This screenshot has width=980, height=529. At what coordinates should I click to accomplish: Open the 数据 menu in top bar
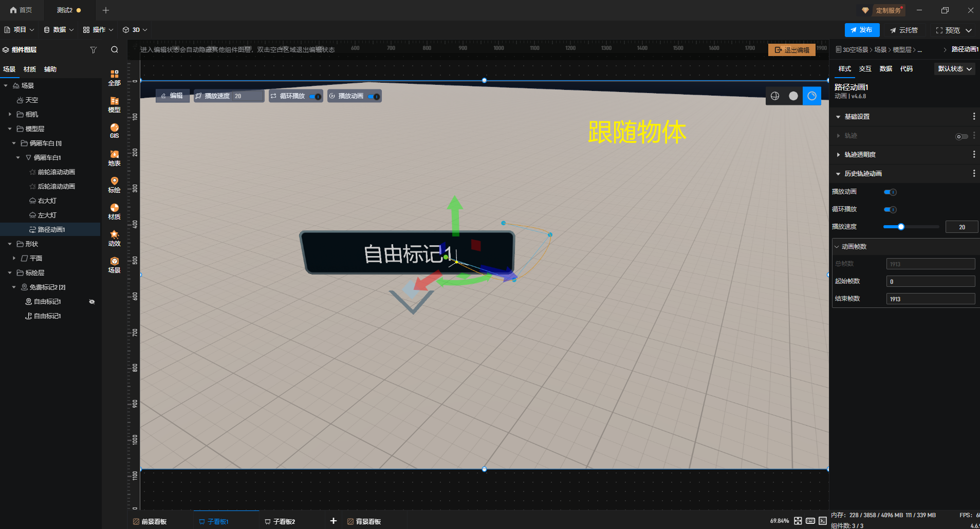tap(59, 30)
